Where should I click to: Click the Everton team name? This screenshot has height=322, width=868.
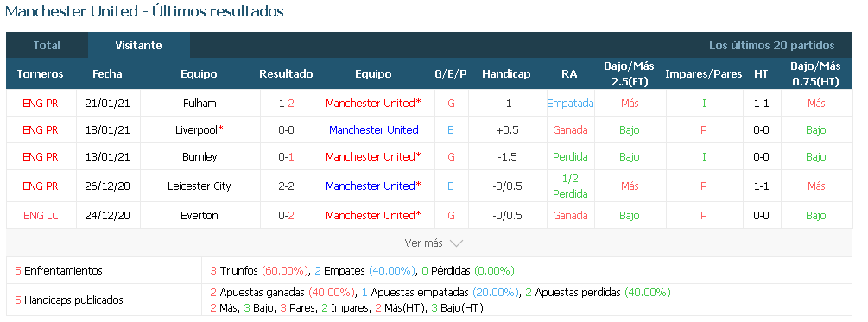[200, 215]
